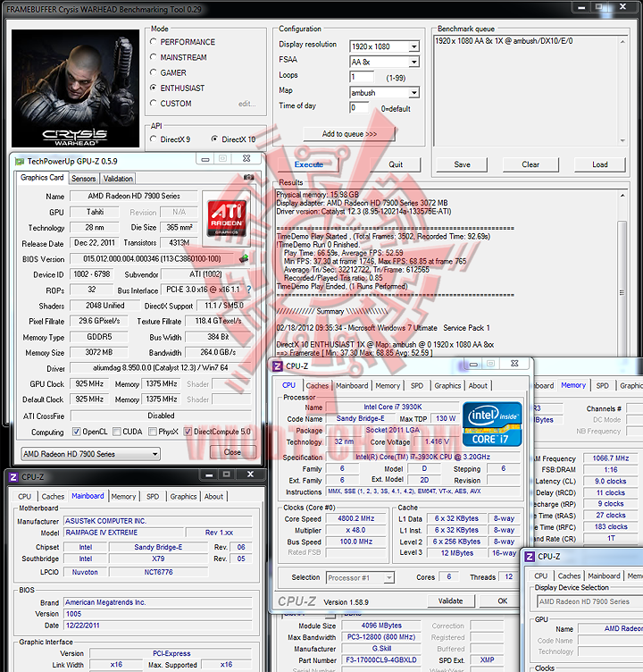The height and width of the screenshot is (672, 643).
Task: Toggle the DirectCompute 5.0 checkbox
Action: tap(188, 432)
